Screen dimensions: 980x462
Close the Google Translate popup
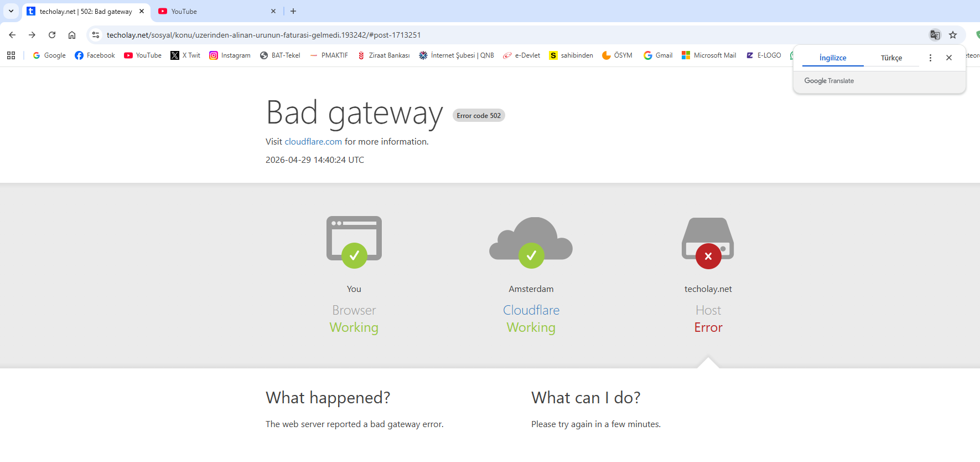point(949,58)
